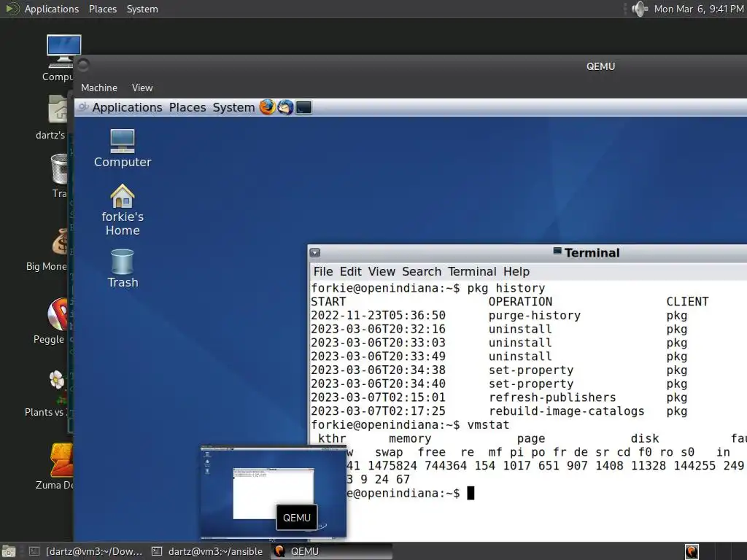Click the show desktop icon in bottom panel
Screen dimensions: 747x560
pyautogui.click(x=9, y=551)
